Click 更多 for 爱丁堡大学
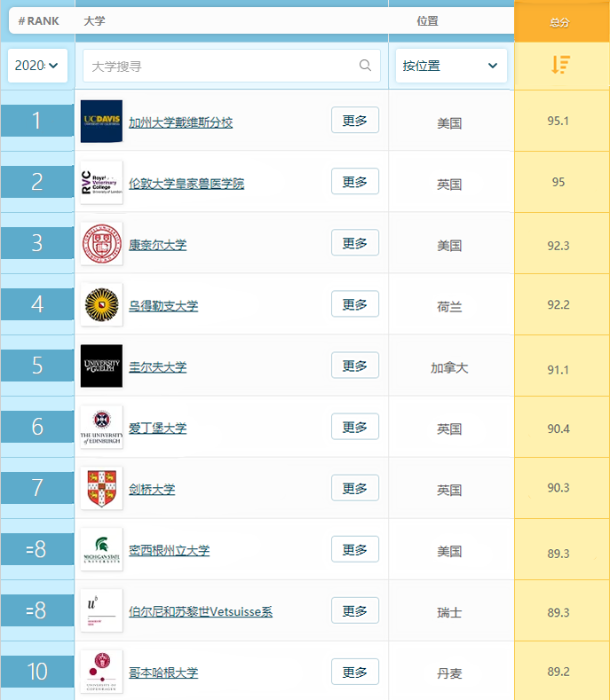This screenshot has height=700, width=610. click(x=355, y=427)
